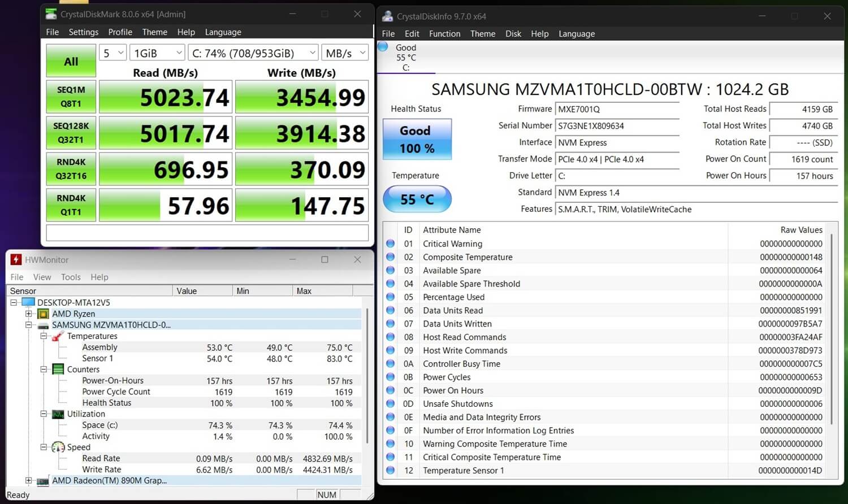Click the Utilization category icon
This screenshot has width=848, height=504.
(58, 414)
